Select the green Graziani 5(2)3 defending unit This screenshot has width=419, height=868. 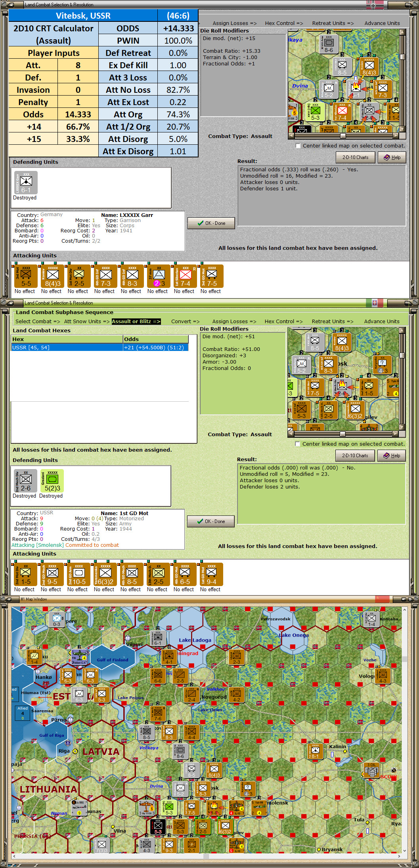52,481
